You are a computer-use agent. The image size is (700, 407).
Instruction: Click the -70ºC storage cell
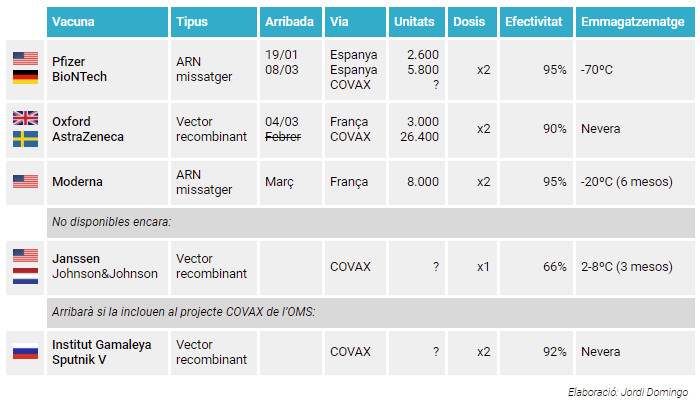635,70
